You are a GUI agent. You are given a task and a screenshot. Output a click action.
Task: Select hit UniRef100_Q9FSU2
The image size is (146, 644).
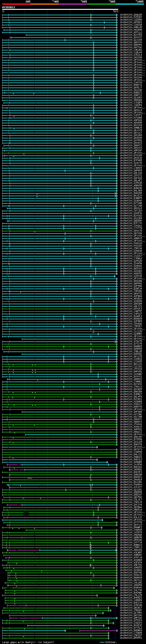coord(131,617)
